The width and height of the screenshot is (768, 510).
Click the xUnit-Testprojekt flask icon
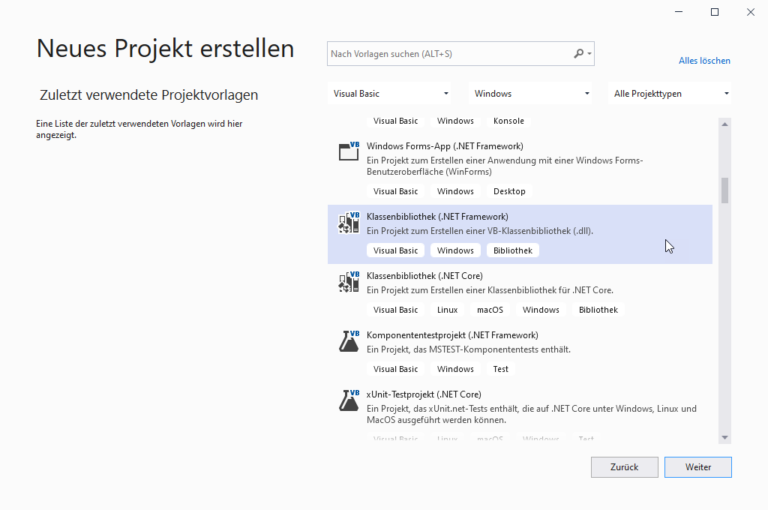point(349,400)
